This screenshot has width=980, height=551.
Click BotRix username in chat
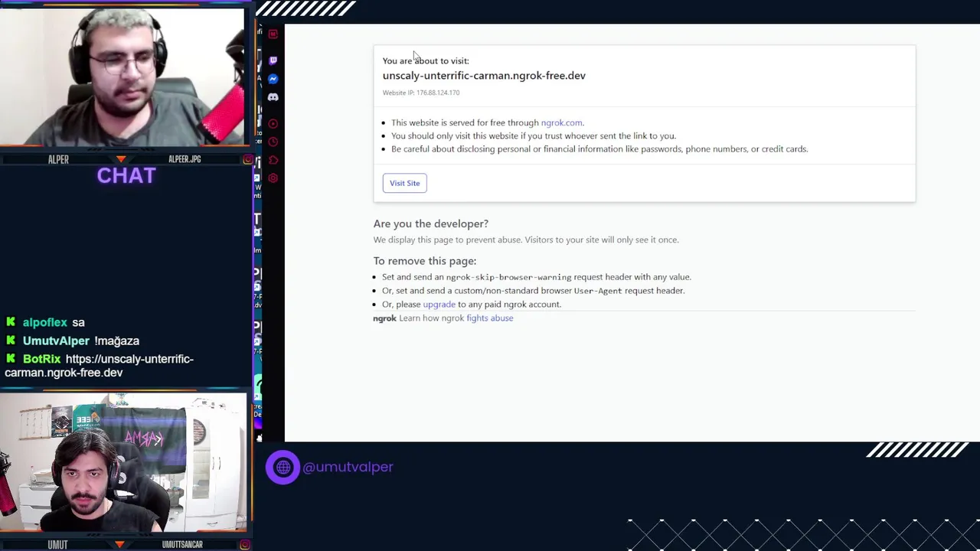pos(41,359)
